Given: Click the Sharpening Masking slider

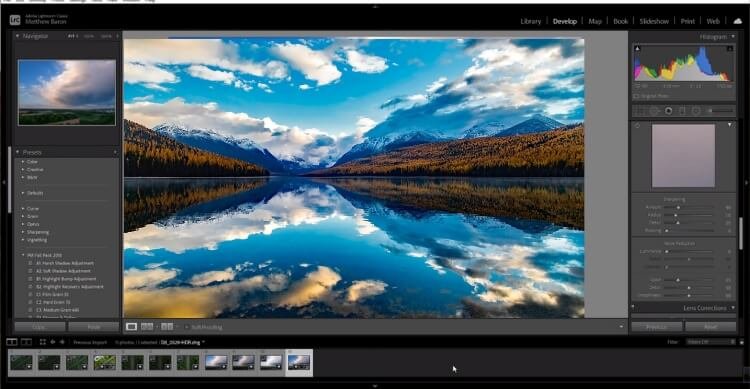Looking at the screenshot, I should [688, 231].
